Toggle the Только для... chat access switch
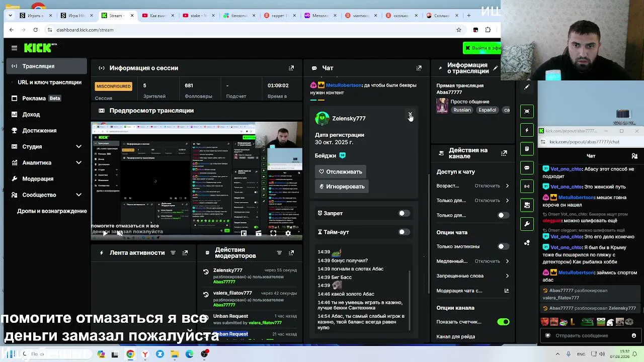Image resolution: width=644 pixels, height=362 pixels. coord(503,215)
